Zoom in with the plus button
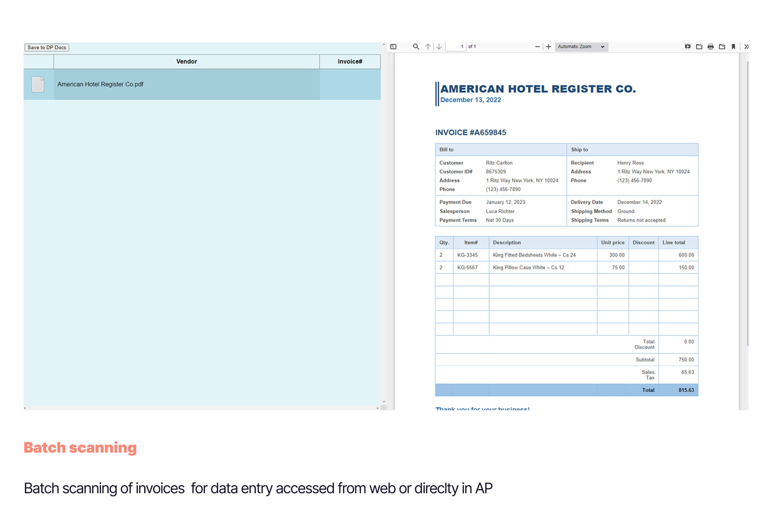The image size is (767, 532). pyautogui.click(x=548, y=47)
